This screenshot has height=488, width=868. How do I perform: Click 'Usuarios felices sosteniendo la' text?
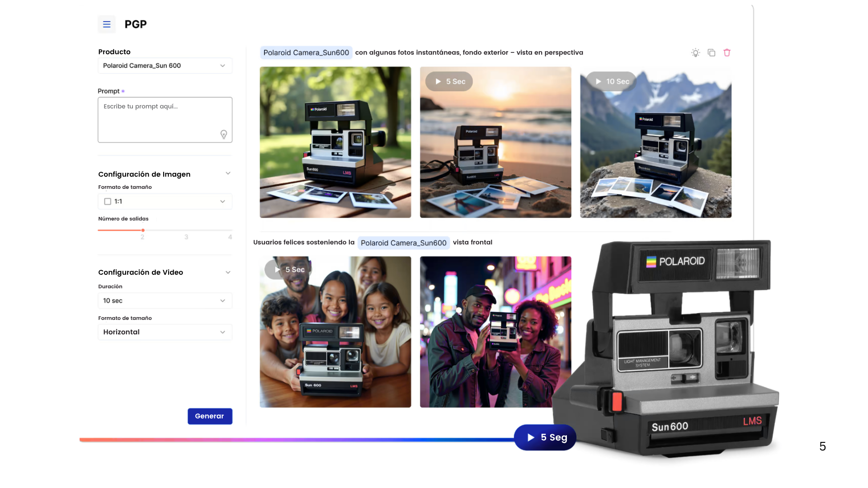[304, 243]
